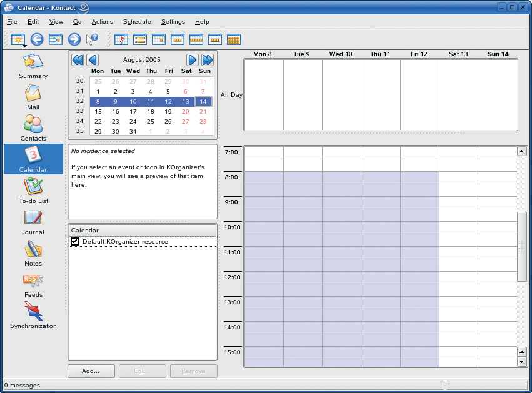Switch to Month view icon
532x393 pixels.
(x=233, y=39)
